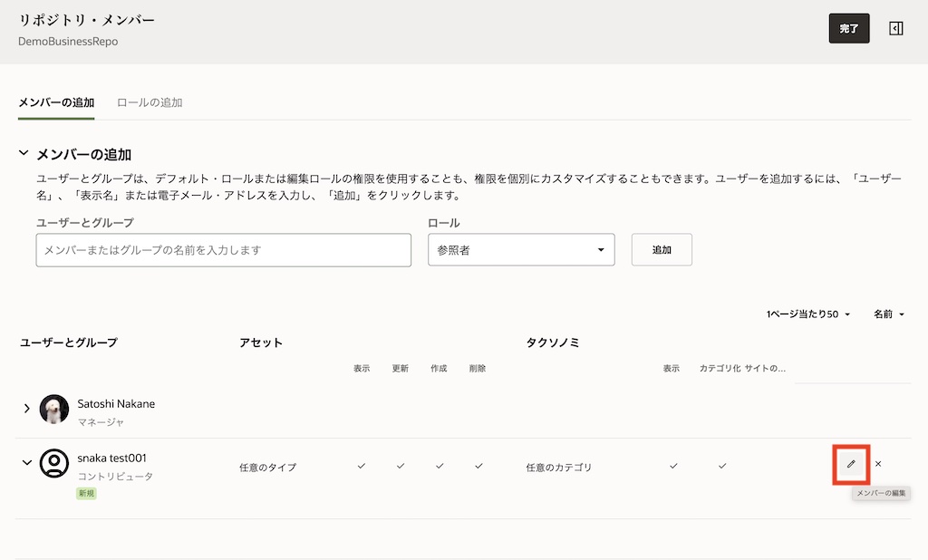Click the member name input field

(x=223, y=249)
